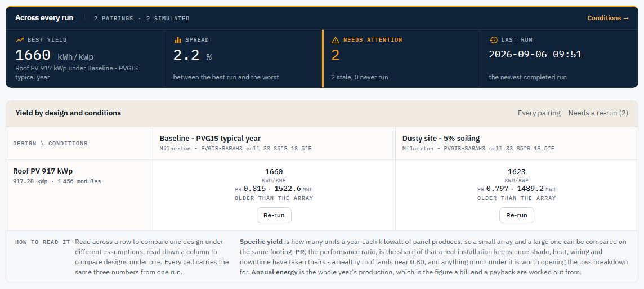Click the 917.28 kWp 1 456 modules text

57,181
